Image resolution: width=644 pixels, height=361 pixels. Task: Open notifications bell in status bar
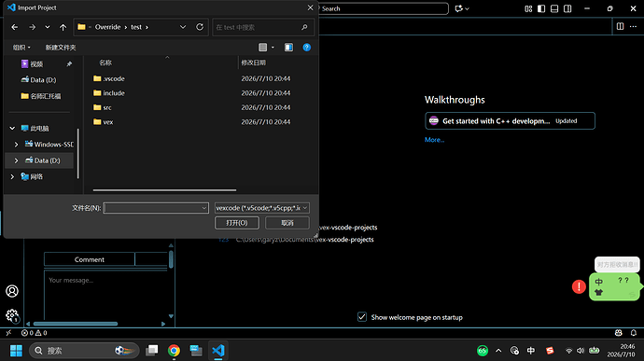pyautogui.click(x=634, y=333)
